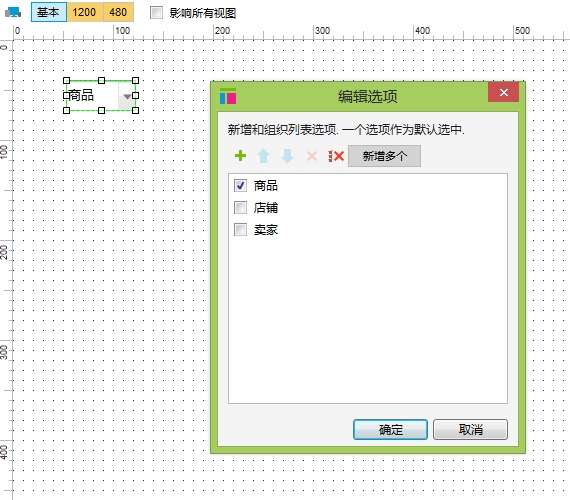Select the 店铺 item text in list
This screenshot has height=500, width=570.
point(266,208)
